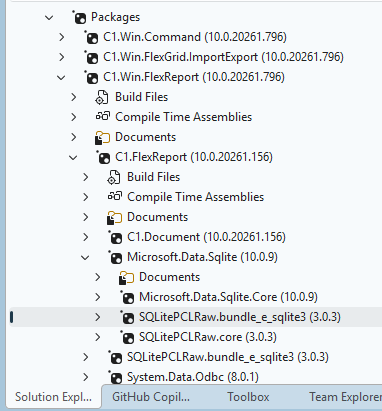Image resolution: width=382 pixels, height=411 pixels.
Task: Expand Compile Time Assemblies under C1.FlexReport
Action: pos(85,197)
